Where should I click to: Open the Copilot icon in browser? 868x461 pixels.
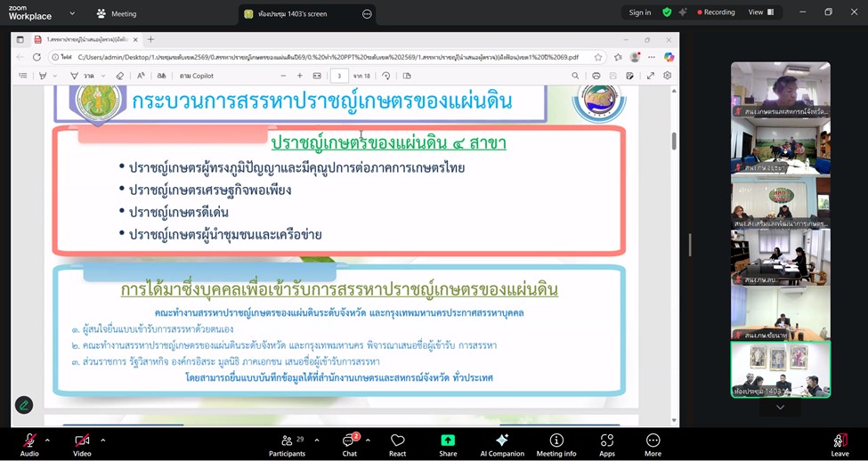pos(669,57)
